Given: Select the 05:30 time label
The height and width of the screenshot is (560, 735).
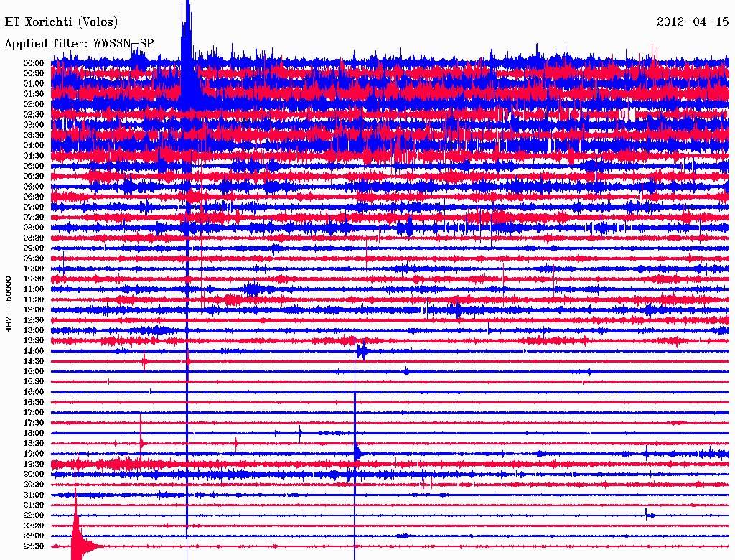Looking at the screenshot, I should tap(34, 177).
